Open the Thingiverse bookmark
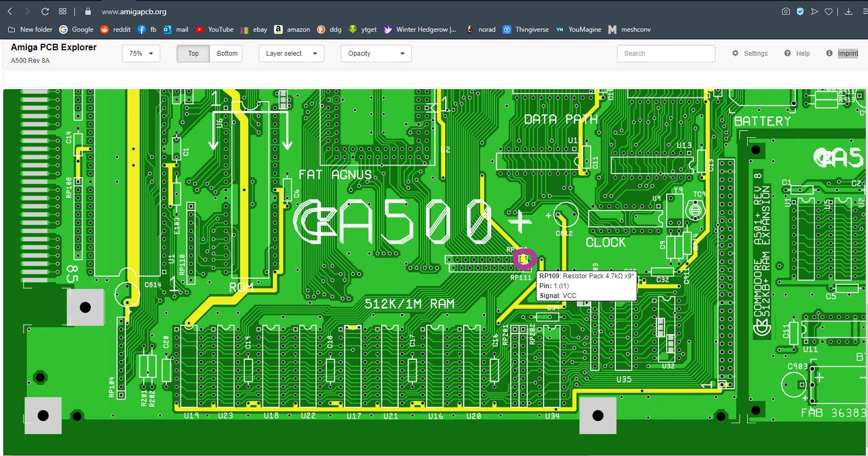 pos(526,30)
